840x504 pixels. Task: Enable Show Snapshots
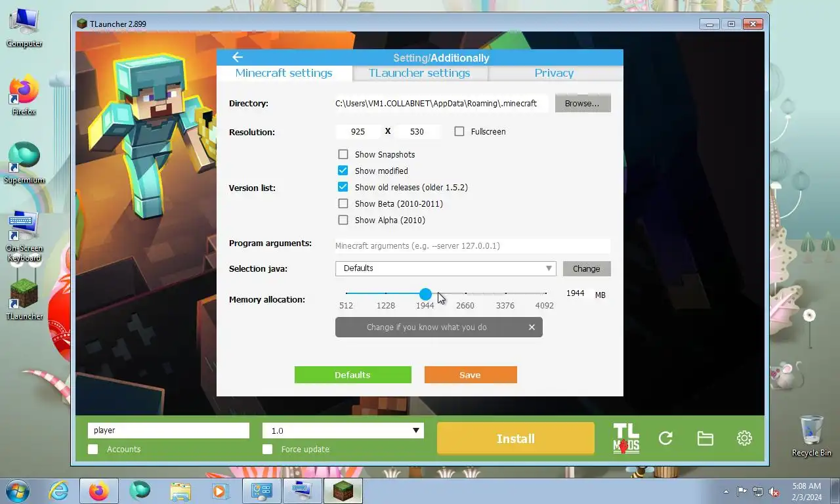pyautogui.click(x=343, y=154)
